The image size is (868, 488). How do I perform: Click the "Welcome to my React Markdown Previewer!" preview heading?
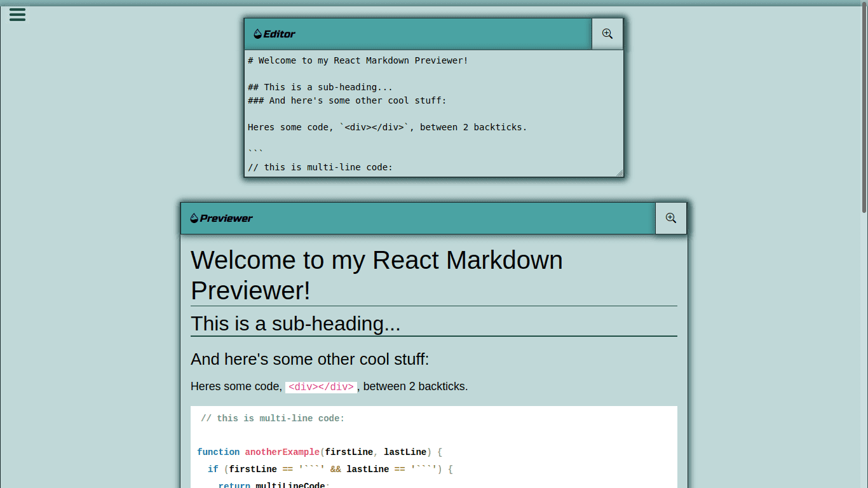tap(434, 275)
